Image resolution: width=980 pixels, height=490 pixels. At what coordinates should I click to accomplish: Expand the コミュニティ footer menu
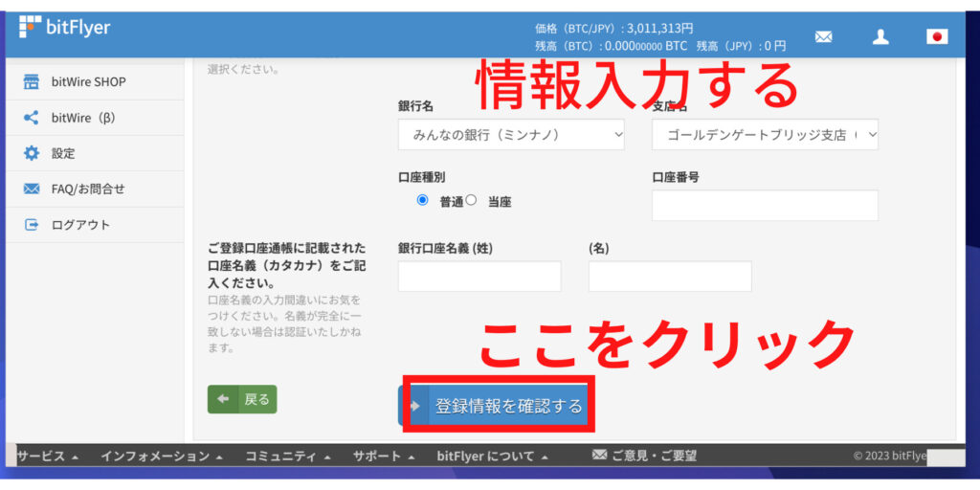click(287, 456)
